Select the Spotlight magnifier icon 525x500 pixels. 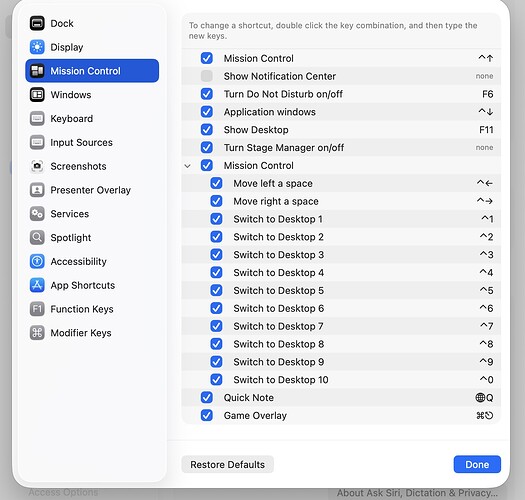[37, 237]
